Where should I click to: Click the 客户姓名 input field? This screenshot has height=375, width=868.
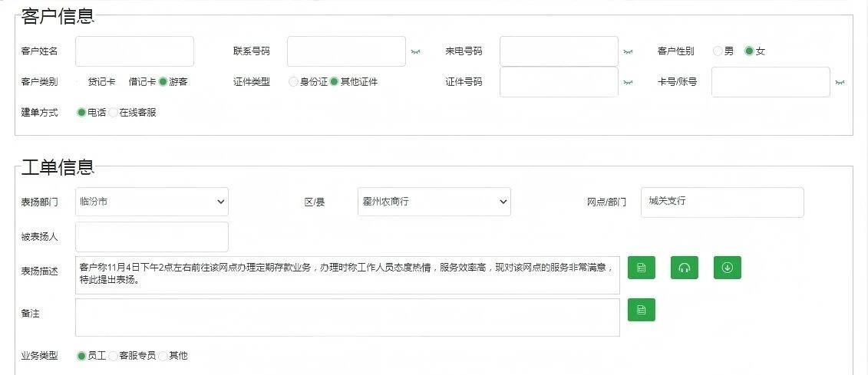point(134,51)
